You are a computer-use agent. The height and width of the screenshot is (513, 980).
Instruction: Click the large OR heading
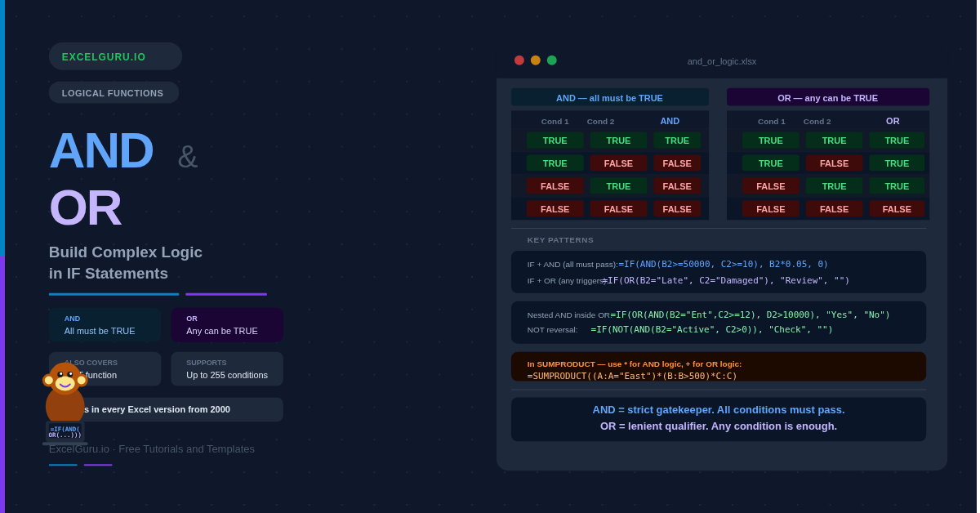pos(85,207)
